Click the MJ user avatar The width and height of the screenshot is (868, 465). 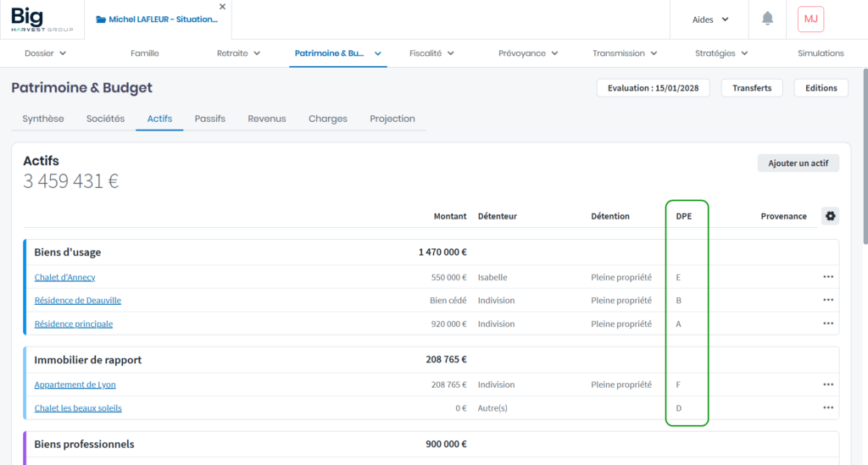pos(810,19)
